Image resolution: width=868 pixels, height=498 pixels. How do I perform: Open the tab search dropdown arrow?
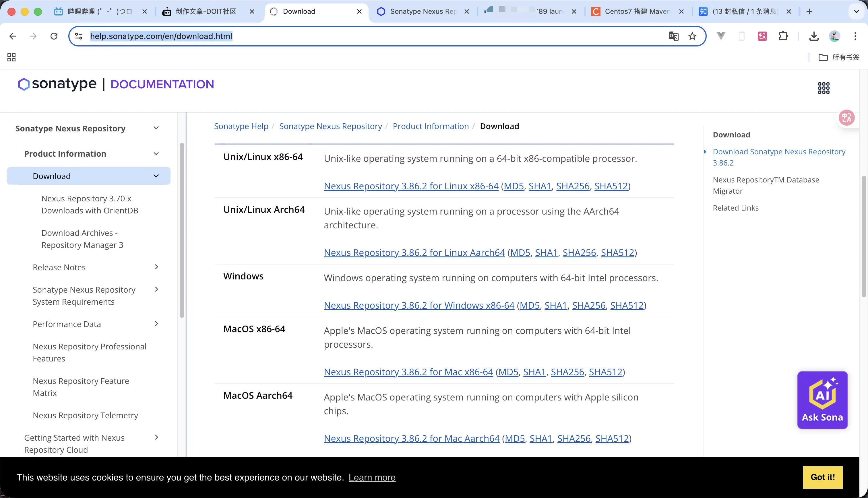click(856, 11)
